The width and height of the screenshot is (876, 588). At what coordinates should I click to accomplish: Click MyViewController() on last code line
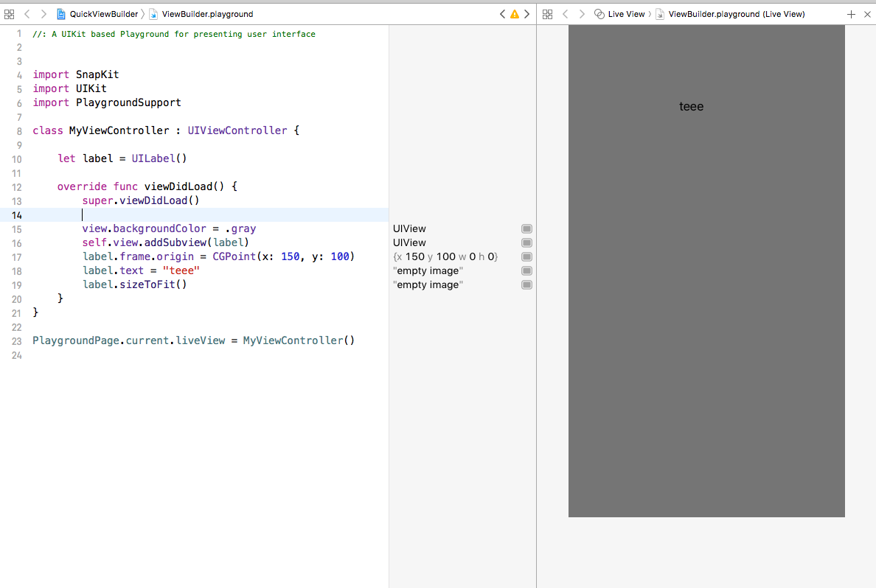pos(299,340)
